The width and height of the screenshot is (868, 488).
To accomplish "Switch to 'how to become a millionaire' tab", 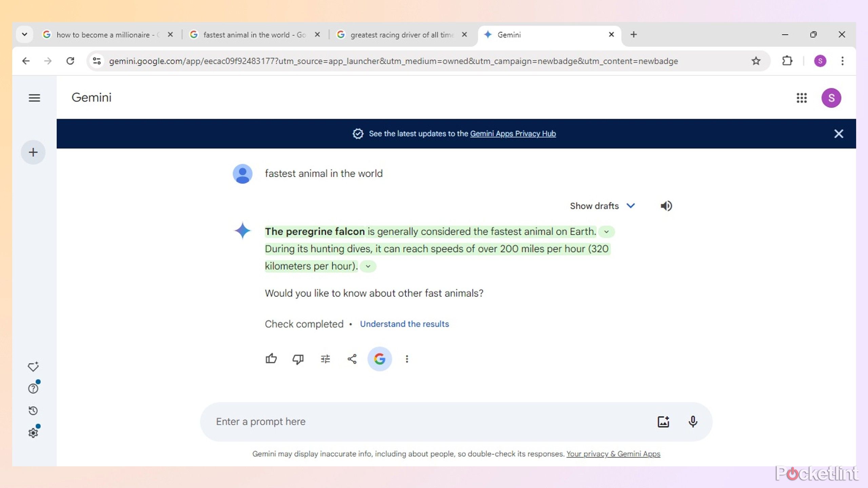I will [108, 35].
